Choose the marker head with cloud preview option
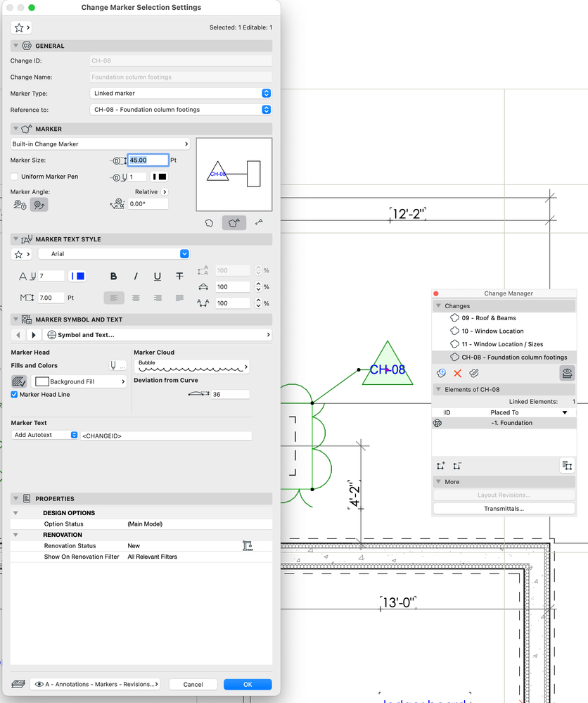 234,223
